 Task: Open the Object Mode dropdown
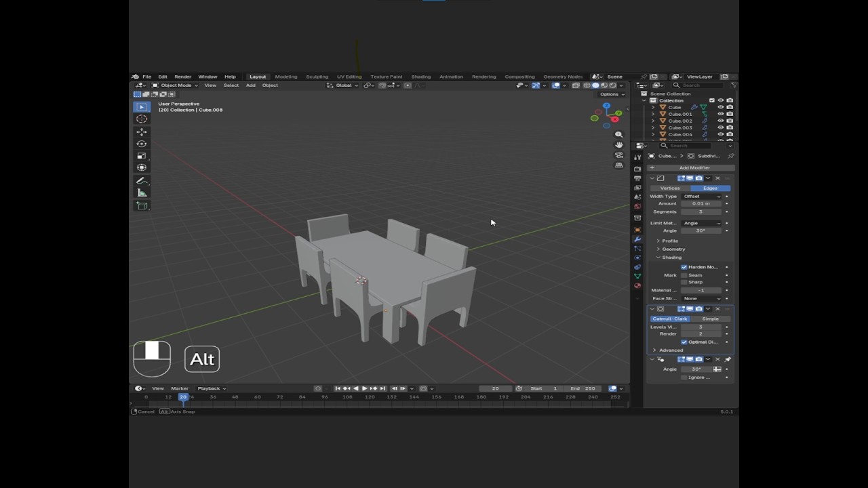[x=175, y=85]
